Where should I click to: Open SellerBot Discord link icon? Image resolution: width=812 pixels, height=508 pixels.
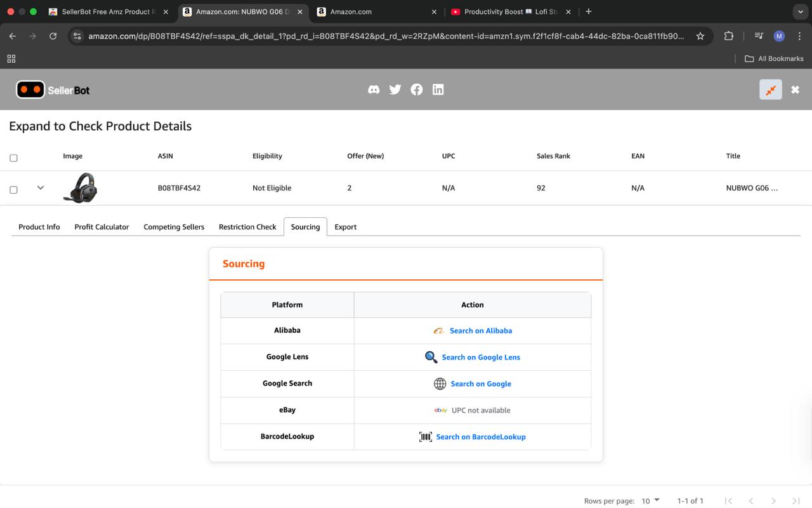[374, 90]
